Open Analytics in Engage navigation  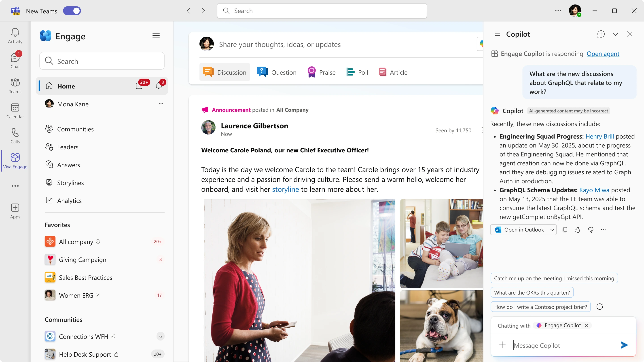[63, 201]
